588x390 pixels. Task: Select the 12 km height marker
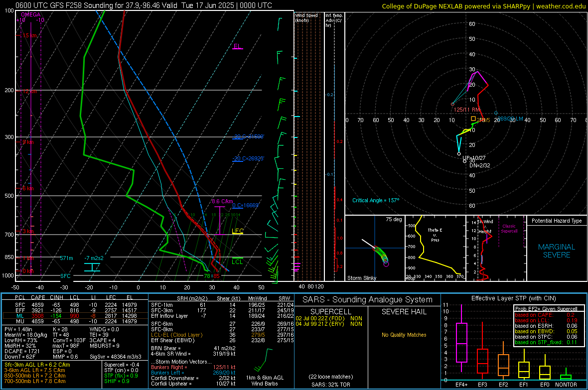click(x=29, y=92)
